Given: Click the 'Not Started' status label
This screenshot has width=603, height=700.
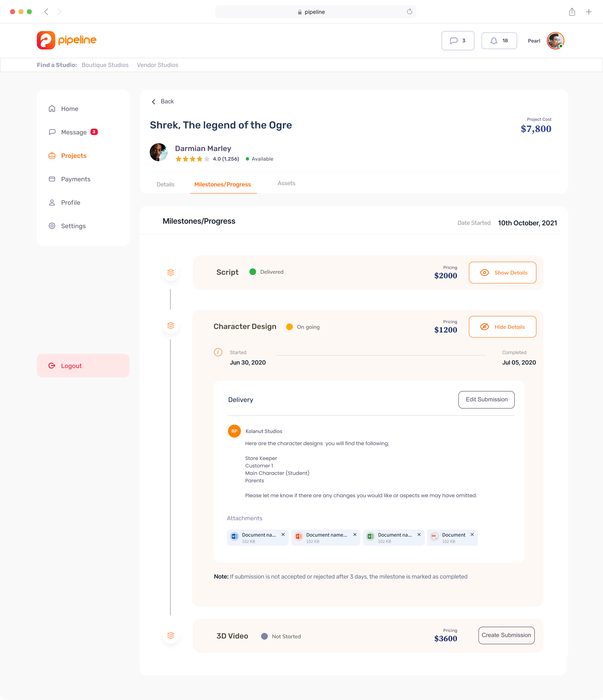Looking at the screenshot, I should click(286, 637).
